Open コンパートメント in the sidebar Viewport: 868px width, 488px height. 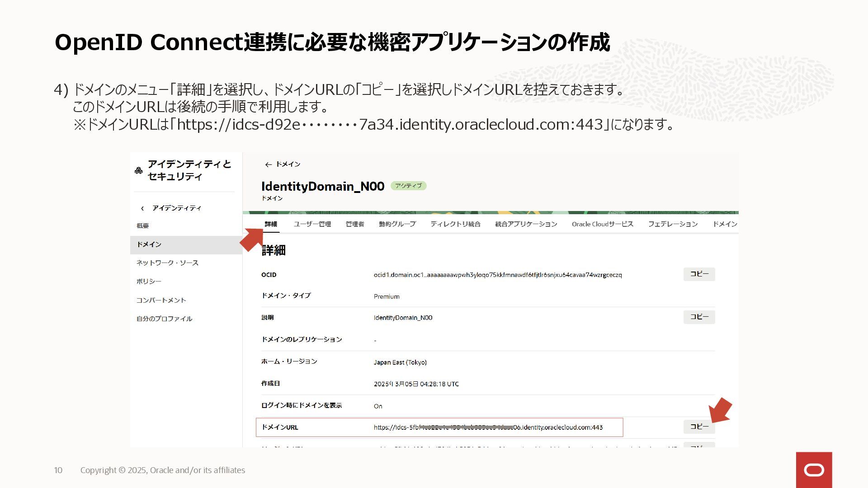coord(161,300)
